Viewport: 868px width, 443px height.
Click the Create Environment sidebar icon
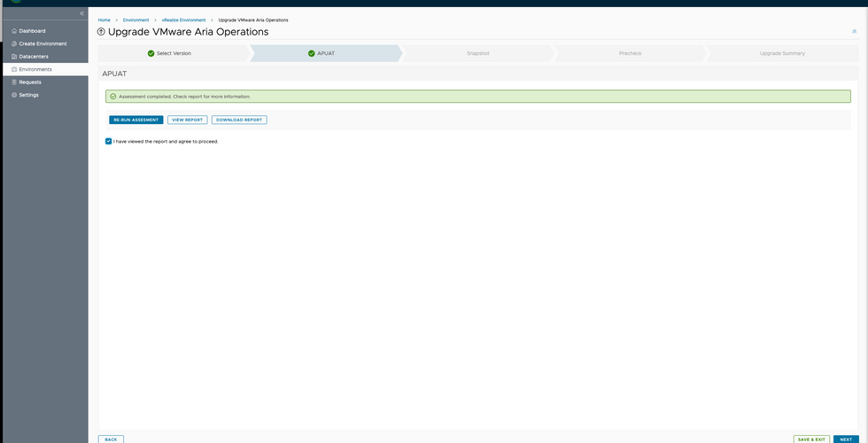coord(14,43)
